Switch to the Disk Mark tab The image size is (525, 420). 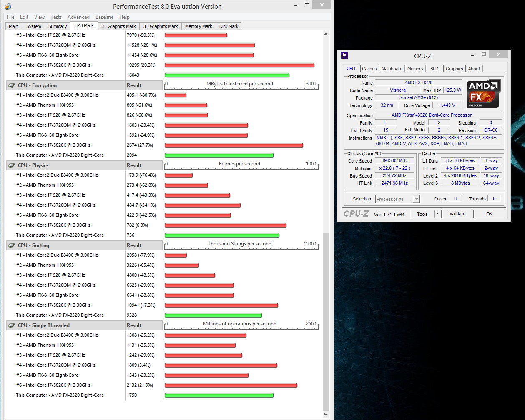(x=229, y=26)
